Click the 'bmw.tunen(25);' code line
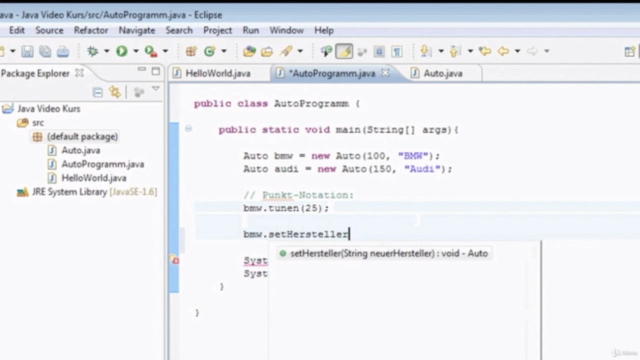The height and width of the screenshot is (360, 640). click(286, 208)
